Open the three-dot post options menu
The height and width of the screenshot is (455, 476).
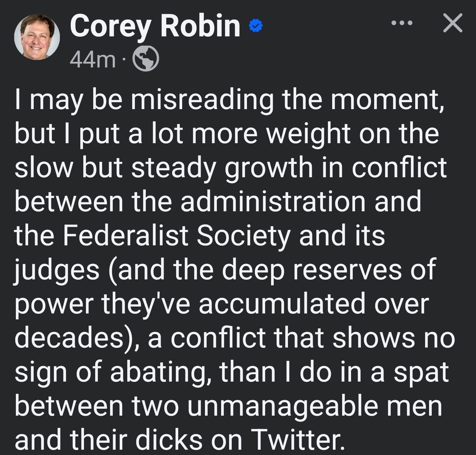(x=402, y=23)
